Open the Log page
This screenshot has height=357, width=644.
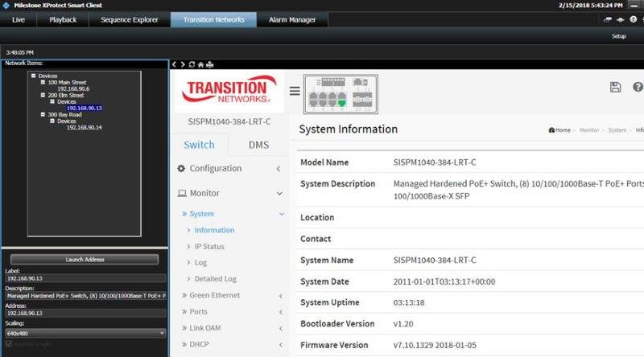click(x=200, y=263)
